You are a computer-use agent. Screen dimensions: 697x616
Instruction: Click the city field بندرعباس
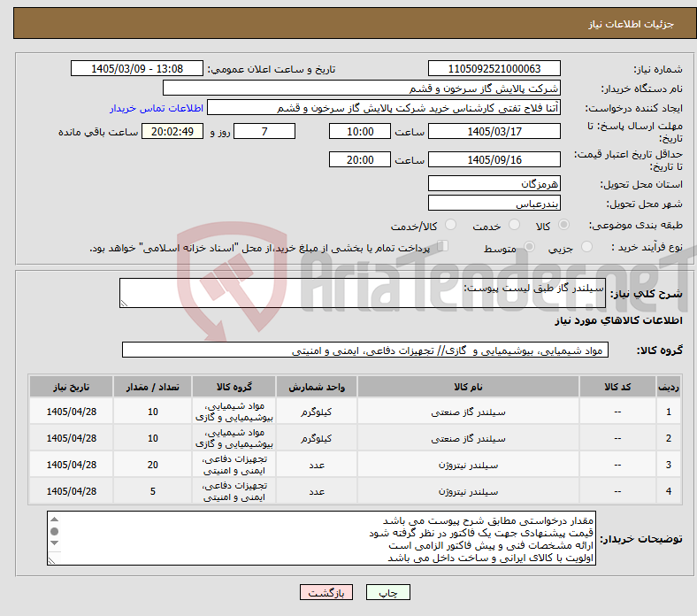(x=494, y=203)
